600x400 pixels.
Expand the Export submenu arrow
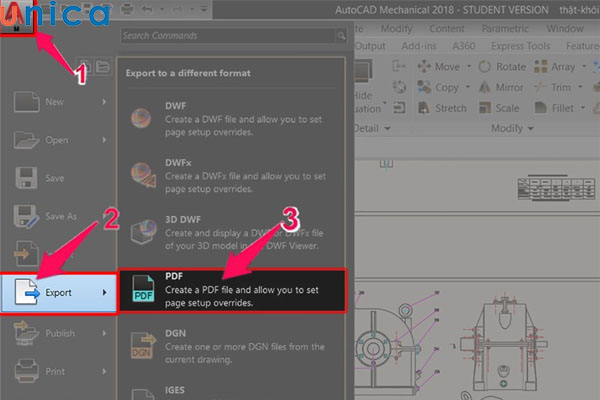pyautogui.click(x=104, y=293)
